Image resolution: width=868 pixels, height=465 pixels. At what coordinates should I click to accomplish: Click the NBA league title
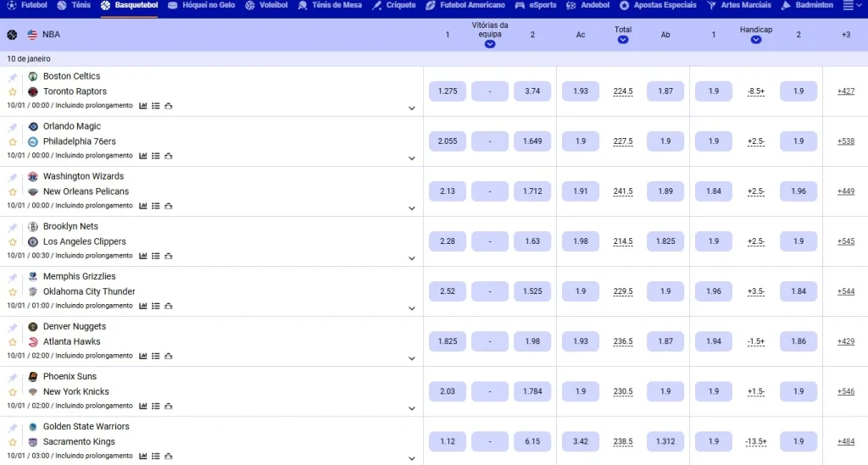(51, 34)
